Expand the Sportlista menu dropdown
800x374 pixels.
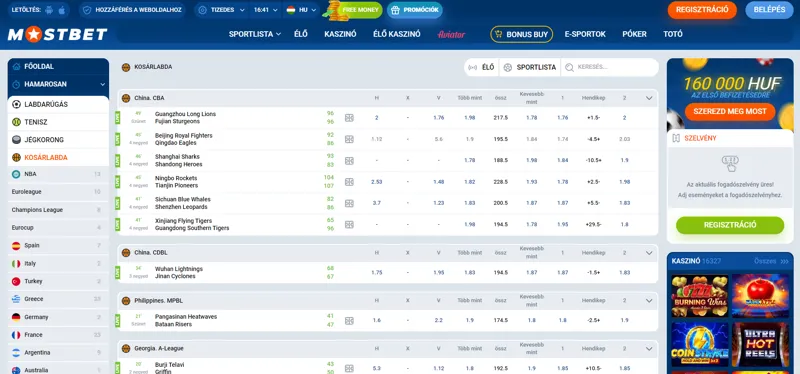[x=255, y=34]
